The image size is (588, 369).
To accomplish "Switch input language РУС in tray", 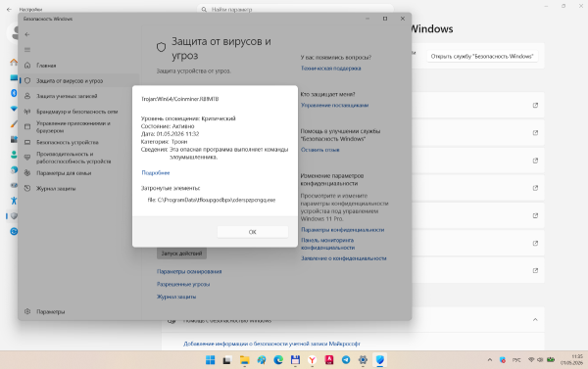I will (516, 360).
